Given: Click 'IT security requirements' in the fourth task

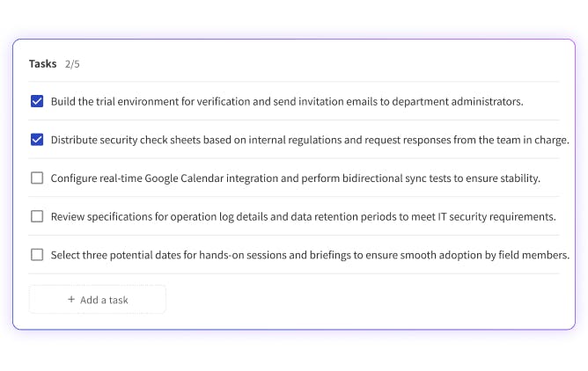Looking at the screenshot, I should (496, 216).
